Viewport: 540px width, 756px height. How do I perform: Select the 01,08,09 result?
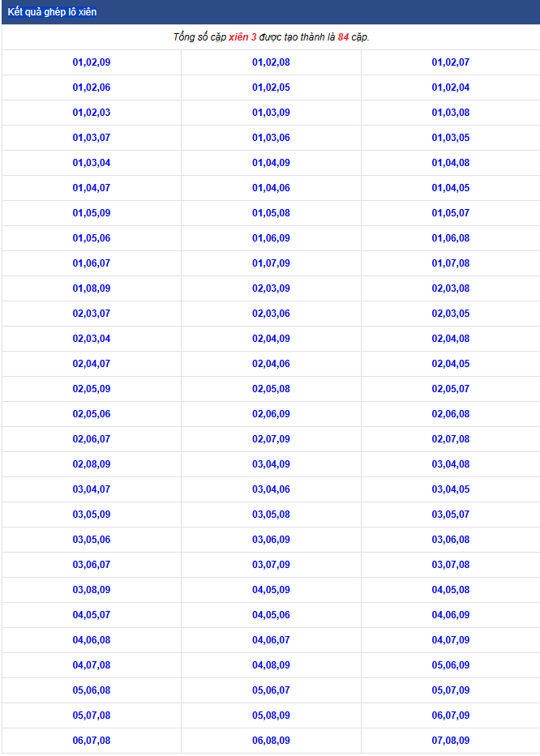[x=92, y=288]
